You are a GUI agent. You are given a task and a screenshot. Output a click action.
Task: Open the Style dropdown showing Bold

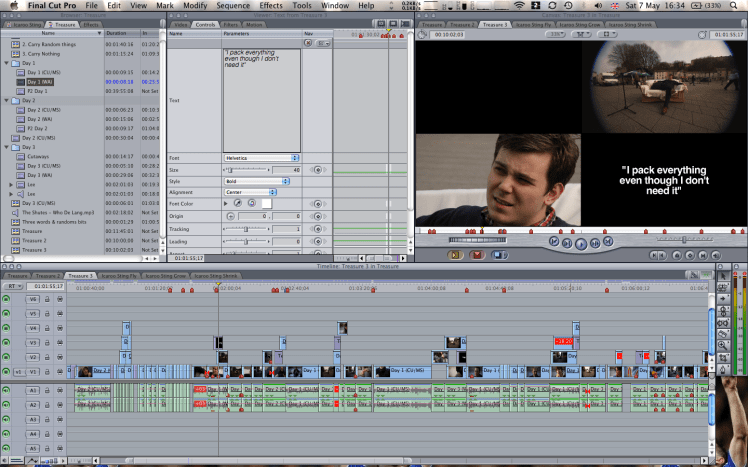[x=262, y=181]
